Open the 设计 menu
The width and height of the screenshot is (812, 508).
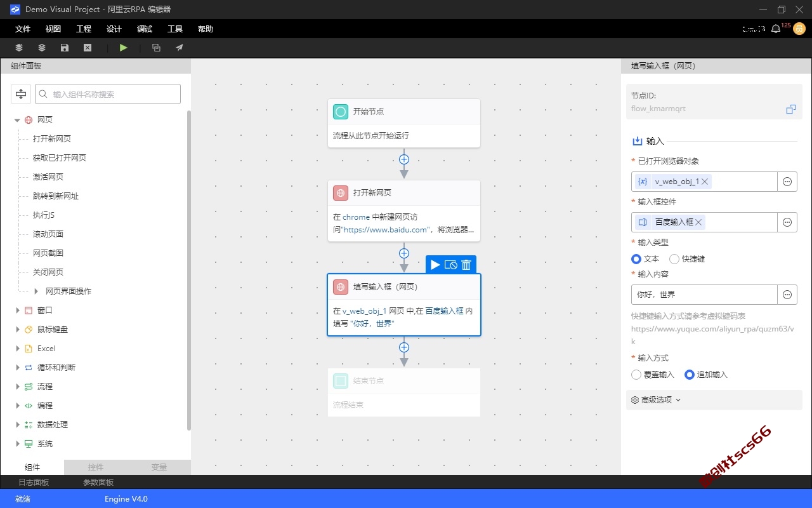(114, 29)
